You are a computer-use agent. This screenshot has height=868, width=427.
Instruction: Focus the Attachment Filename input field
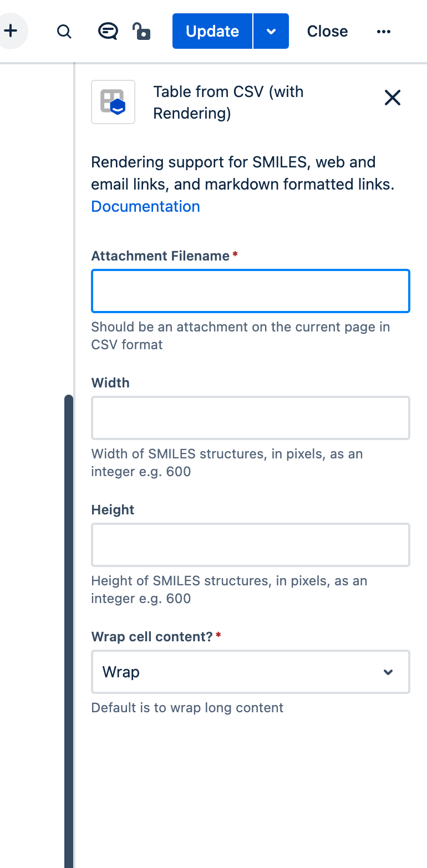click(x=250, y=291)
